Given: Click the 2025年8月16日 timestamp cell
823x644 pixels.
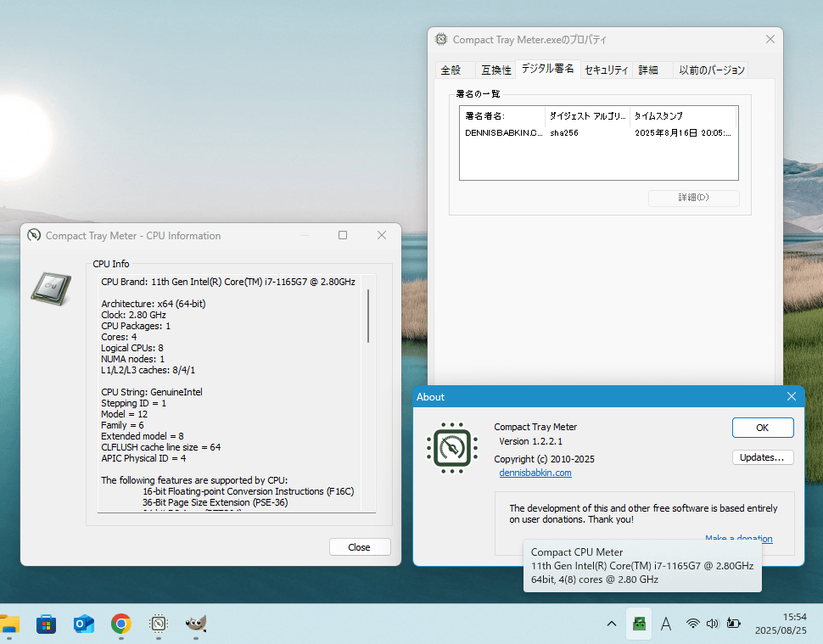Looking at the screenshot, I should (x=683, y=133).
